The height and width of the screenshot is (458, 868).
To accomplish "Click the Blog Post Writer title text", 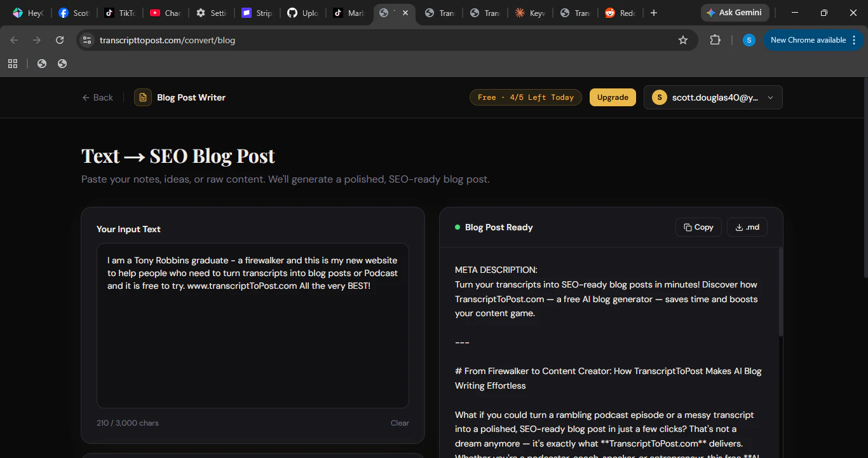I will pyautogui.click(x=191, y=97).
